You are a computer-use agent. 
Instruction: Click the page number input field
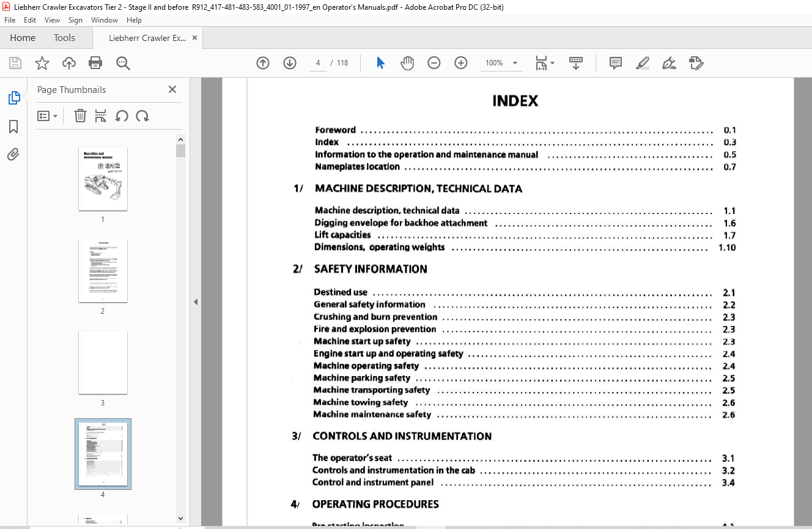point(318,63)
